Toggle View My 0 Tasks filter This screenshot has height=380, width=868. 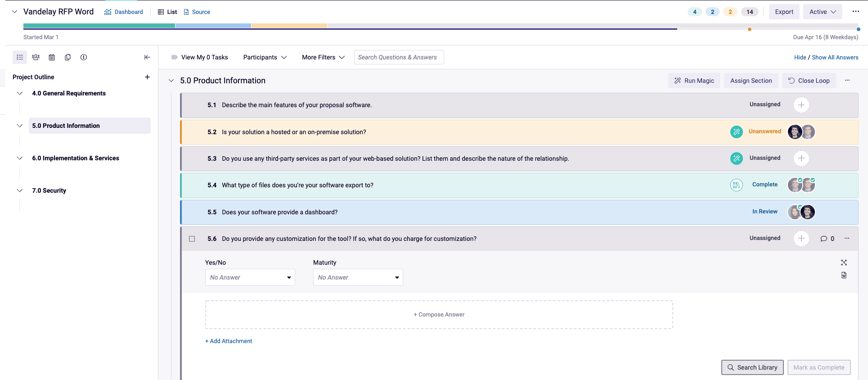[200, 57]
